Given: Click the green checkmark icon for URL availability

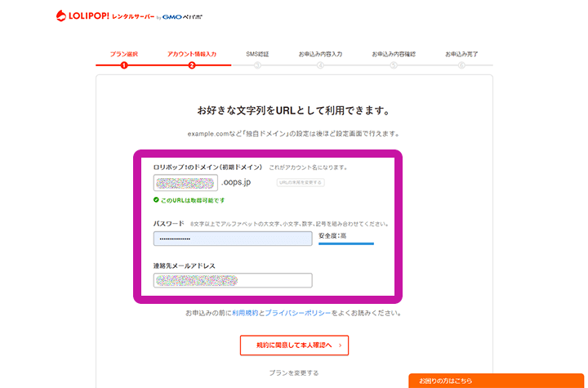Looking at the screenshot, I should tap(156, 200).
